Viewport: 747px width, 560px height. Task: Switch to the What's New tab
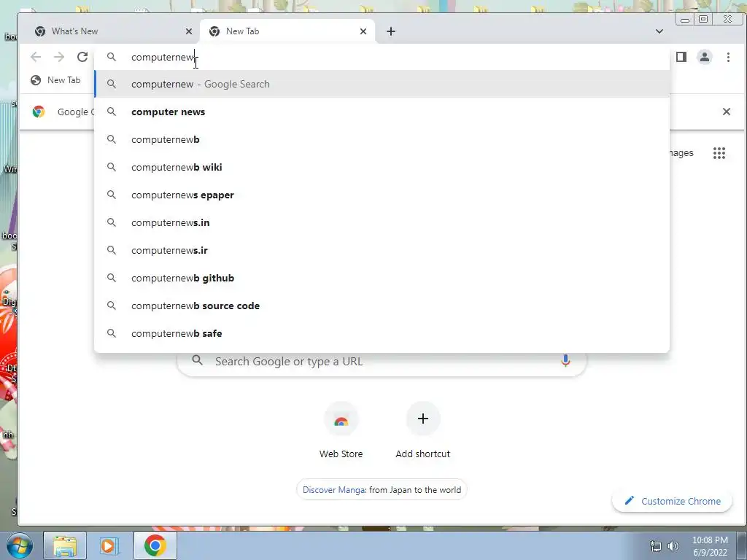[109, 31]
